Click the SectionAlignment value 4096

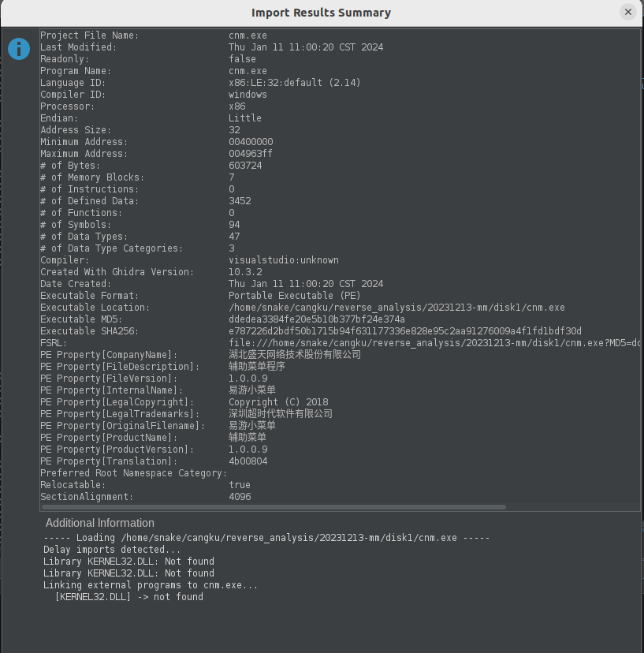[x=240, y=497]
